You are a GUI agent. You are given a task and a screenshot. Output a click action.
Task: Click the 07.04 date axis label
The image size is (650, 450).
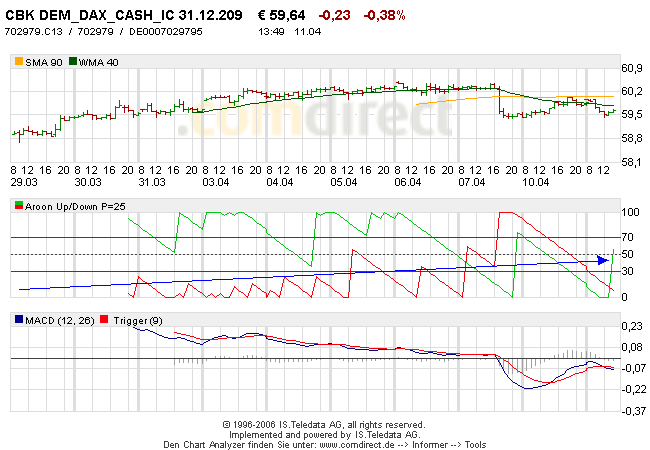point(472,182)
